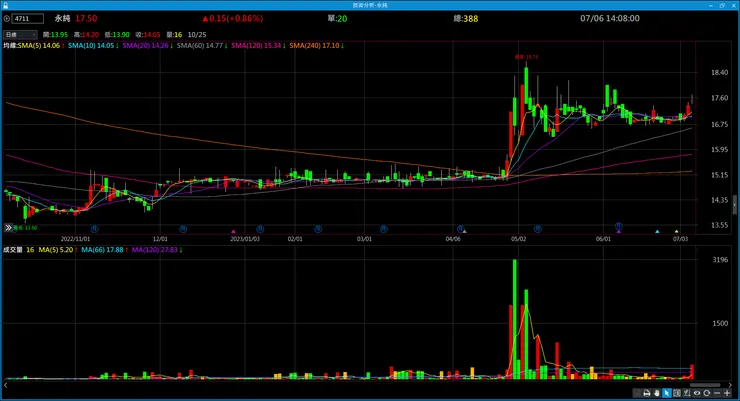The image size is (740, 401).
Task: Select the arrow pointer tool
Action: coord(667,393)
